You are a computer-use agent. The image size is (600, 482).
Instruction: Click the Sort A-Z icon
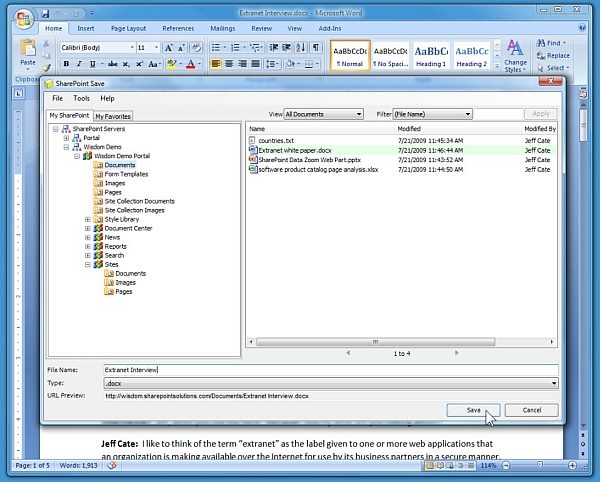[301, 47]
